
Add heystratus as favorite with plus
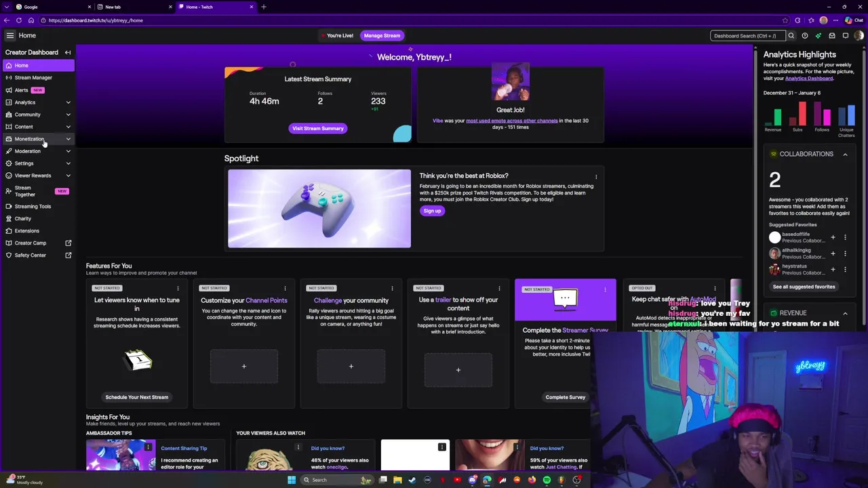point(833,269)
